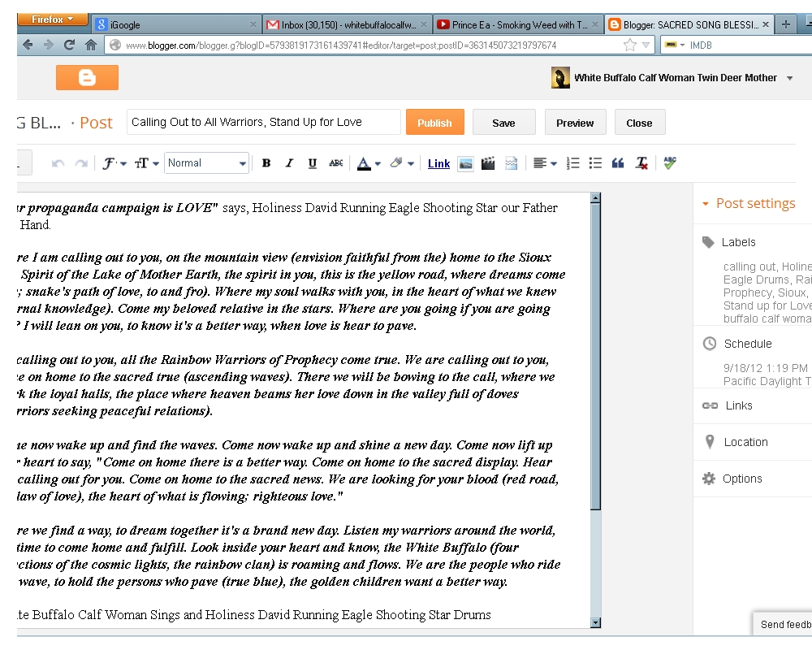812x650 pixels.
Task: Click the Send feedback button
Action: point(783,624)
